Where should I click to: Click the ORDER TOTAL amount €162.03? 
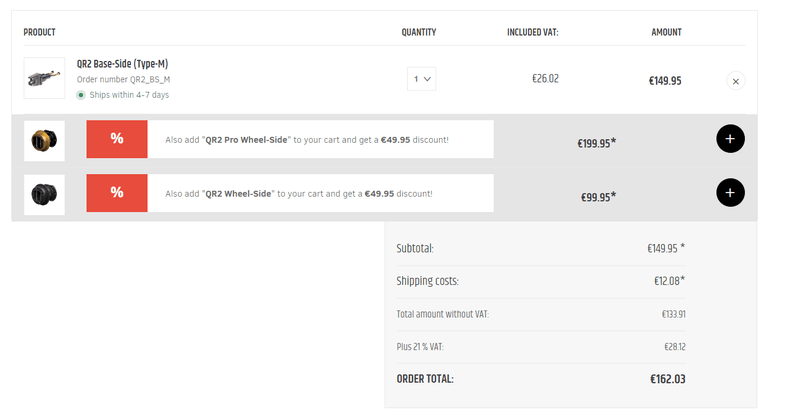coord(667,379)
